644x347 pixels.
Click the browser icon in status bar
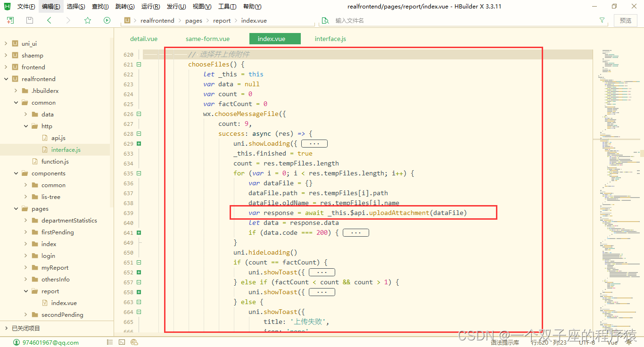click(134, 342)
